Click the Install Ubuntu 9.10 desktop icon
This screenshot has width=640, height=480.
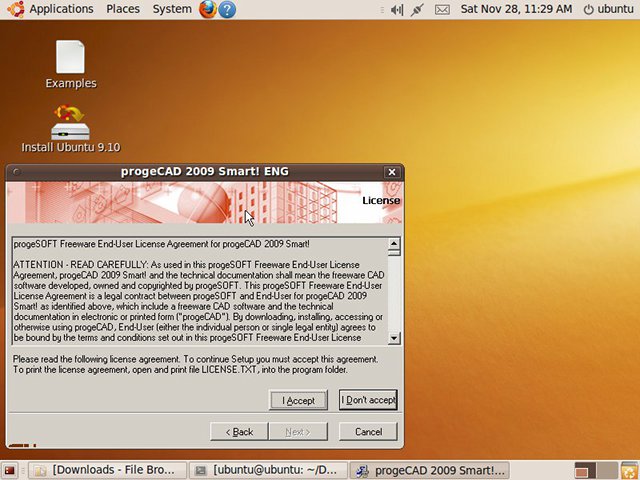pos(71,129)
